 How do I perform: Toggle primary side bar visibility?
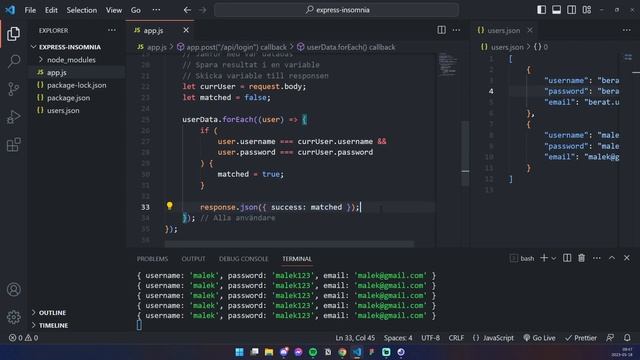[541, 9]
